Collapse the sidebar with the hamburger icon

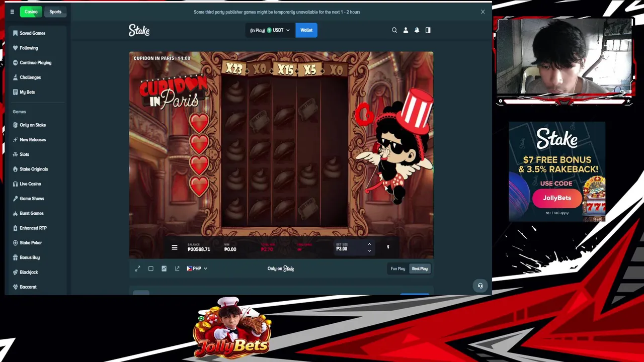(12, 12)
